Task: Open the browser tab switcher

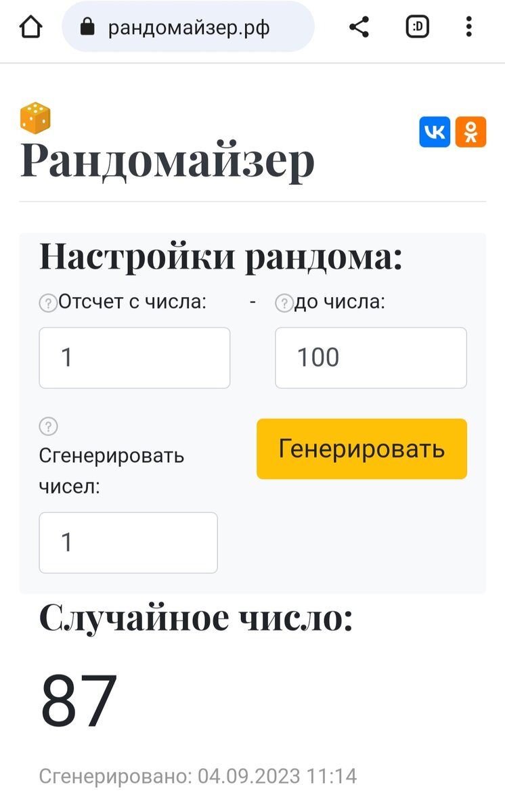Action: 418,27
